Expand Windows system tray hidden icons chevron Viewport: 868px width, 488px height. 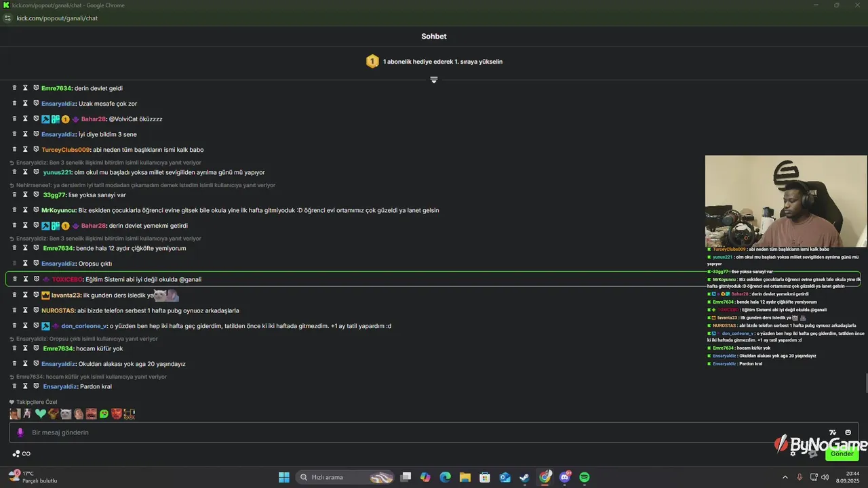tap(785, 477)
